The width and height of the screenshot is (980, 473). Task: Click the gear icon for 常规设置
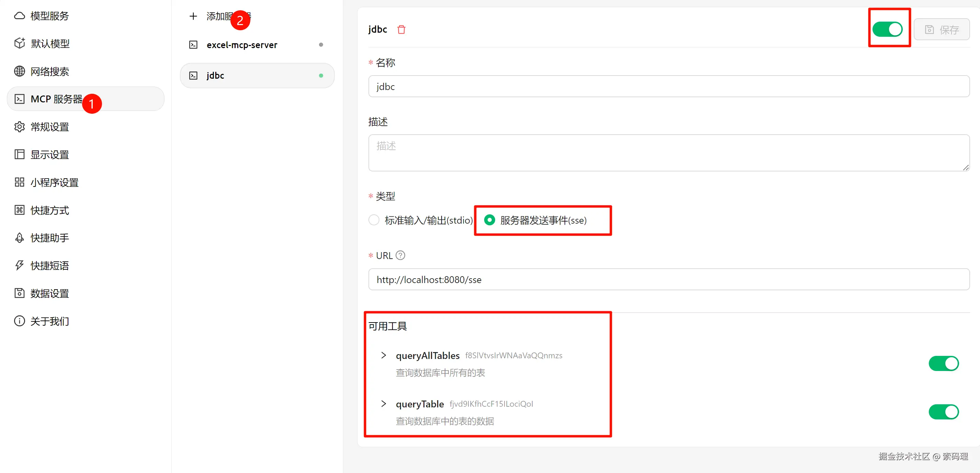(x=20, y=127)
